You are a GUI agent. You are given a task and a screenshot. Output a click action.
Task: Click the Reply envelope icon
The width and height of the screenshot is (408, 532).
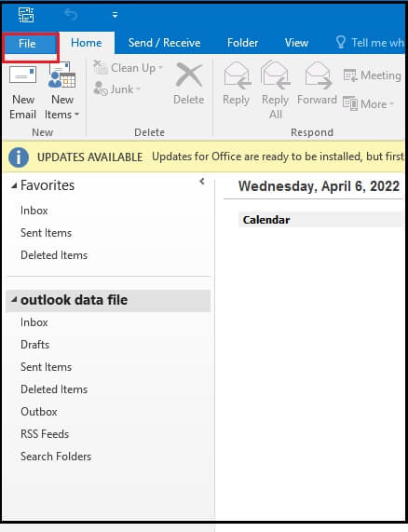pyautogui.click(x=237, y=75)
